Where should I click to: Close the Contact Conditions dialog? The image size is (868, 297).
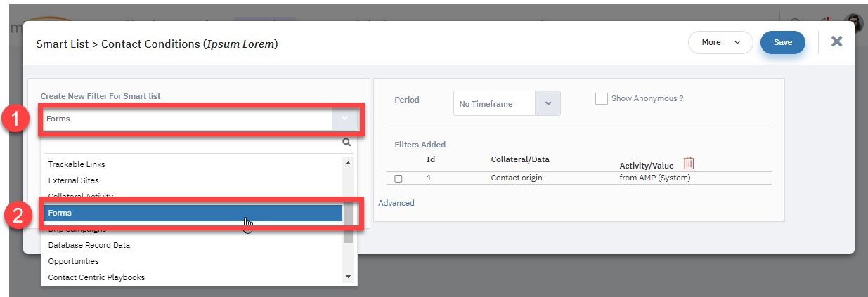[836, 41]
